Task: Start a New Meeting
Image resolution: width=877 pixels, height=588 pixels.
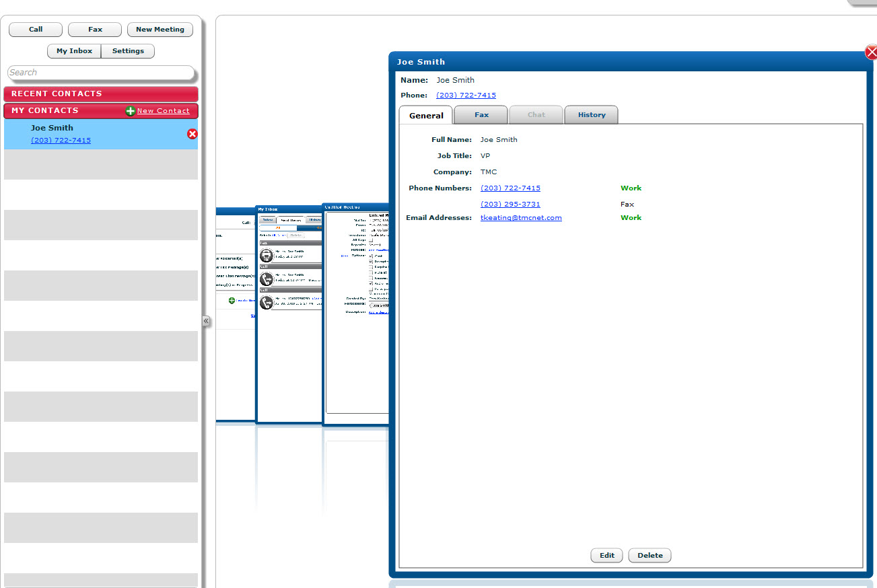Action: [x=160, y=30]
